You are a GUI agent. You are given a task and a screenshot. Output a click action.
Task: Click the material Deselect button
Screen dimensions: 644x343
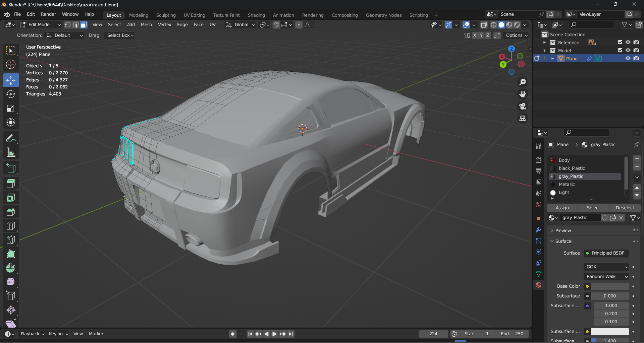point(625,208)
